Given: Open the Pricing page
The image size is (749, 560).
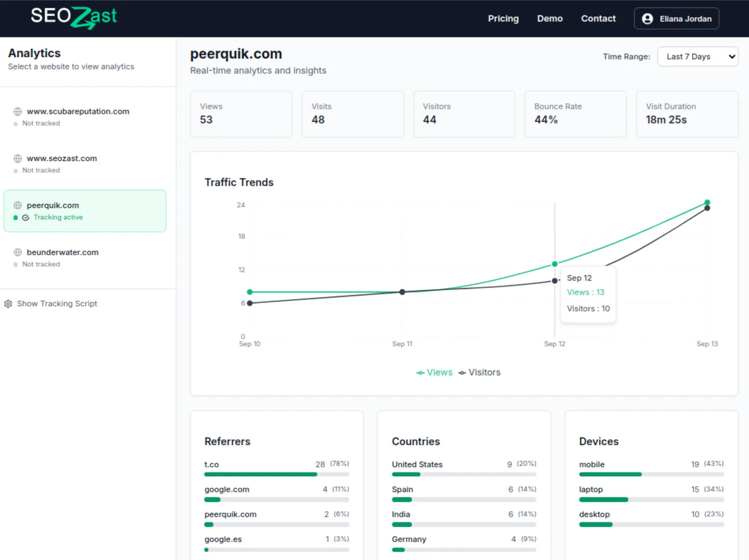Looking at the screenshot, I should (503, 19).
